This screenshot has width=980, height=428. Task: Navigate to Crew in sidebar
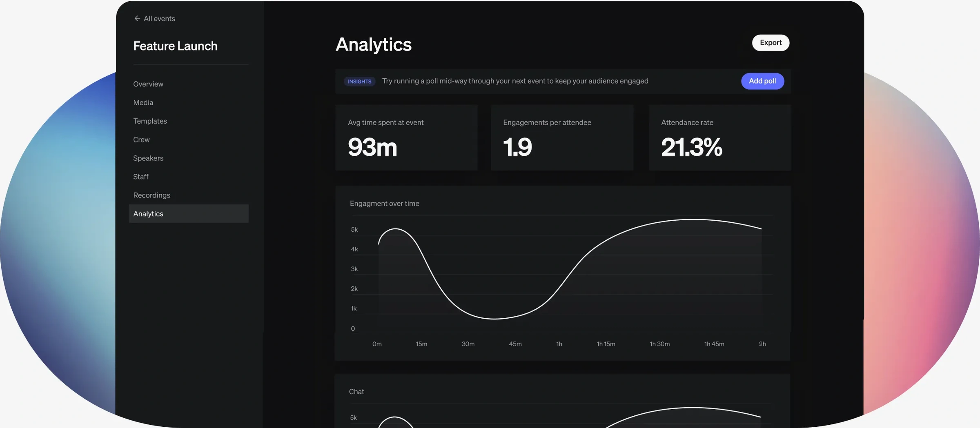(141, 140)
